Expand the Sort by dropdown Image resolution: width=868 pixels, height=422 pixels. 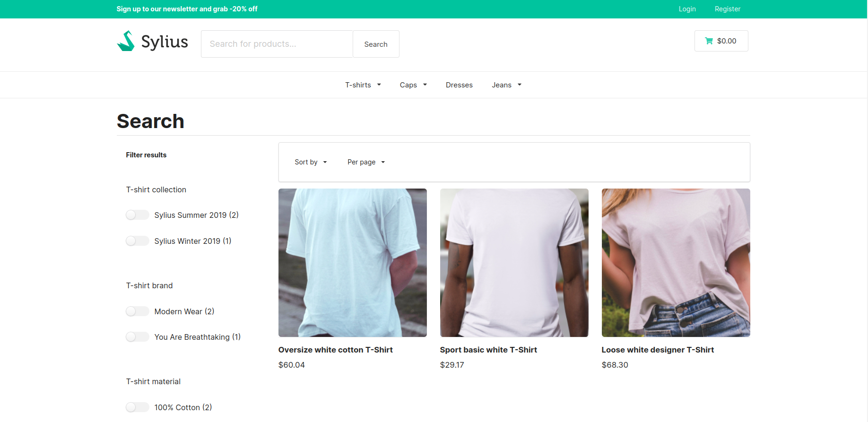pyautogui.click(x=311, y=162)
